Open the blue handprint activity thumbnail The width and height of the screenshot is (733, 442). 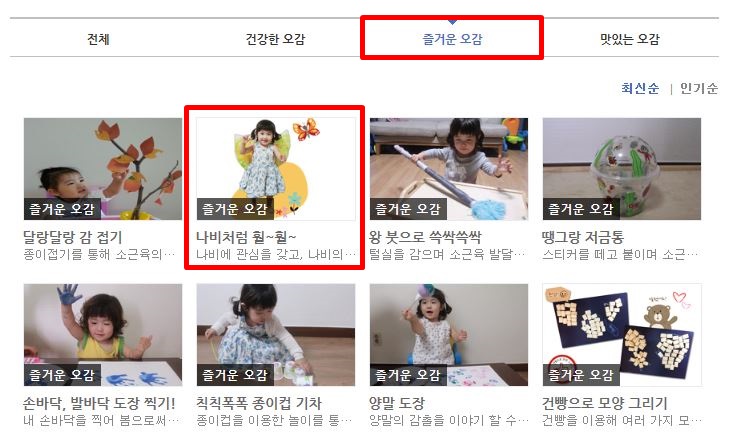click(103, 335)
